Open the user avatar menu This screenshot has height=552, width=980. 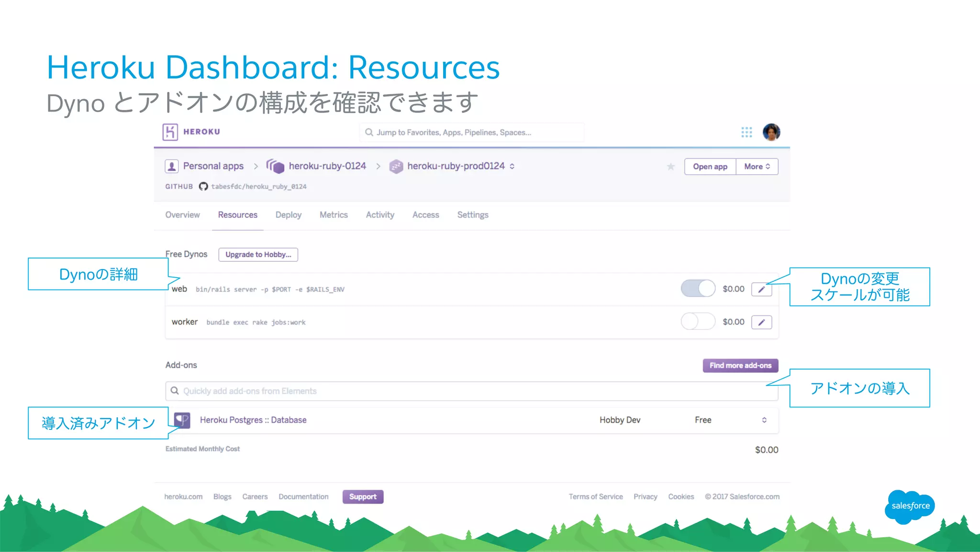pos(771,132)
